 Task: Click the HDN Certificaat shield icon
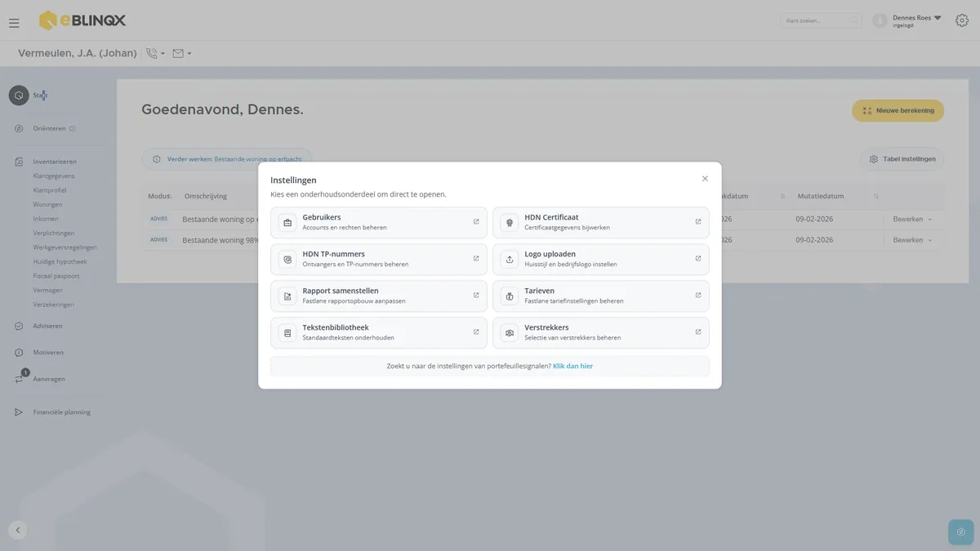[x=510, y=223]
